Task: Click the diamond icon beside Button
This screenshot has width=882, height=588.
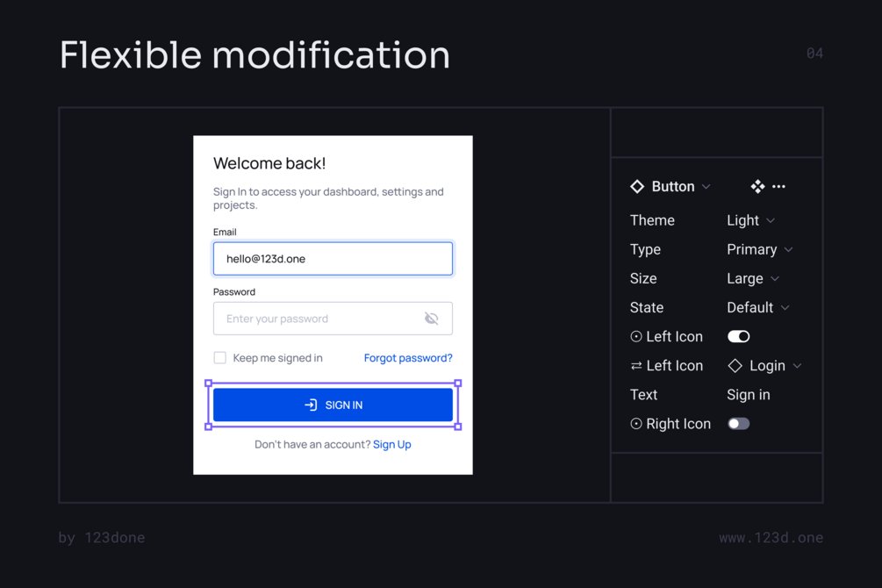Action: (x=637, y=186)
